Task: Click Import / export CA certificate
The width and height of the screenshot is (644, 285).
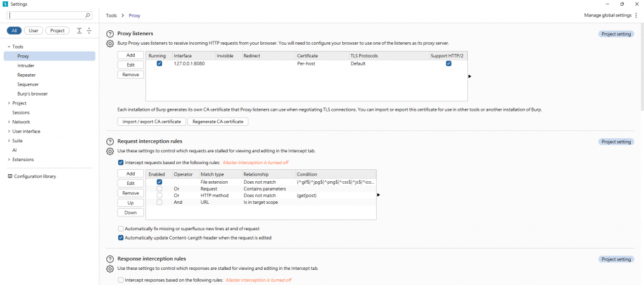Action: tap(152, 122)
